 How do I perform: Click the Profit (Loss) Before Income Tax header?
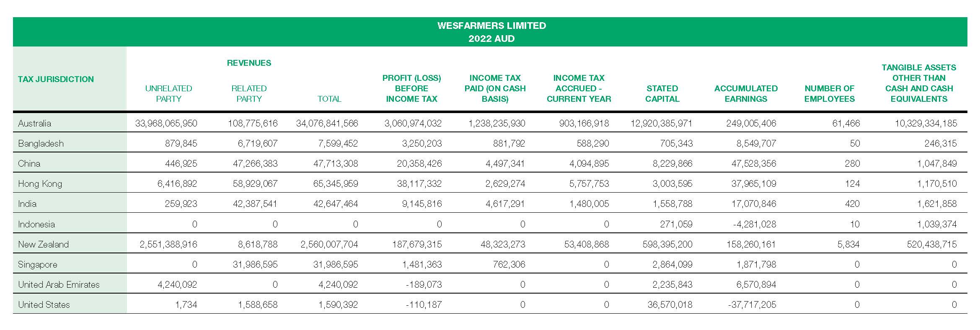[411, 88]
